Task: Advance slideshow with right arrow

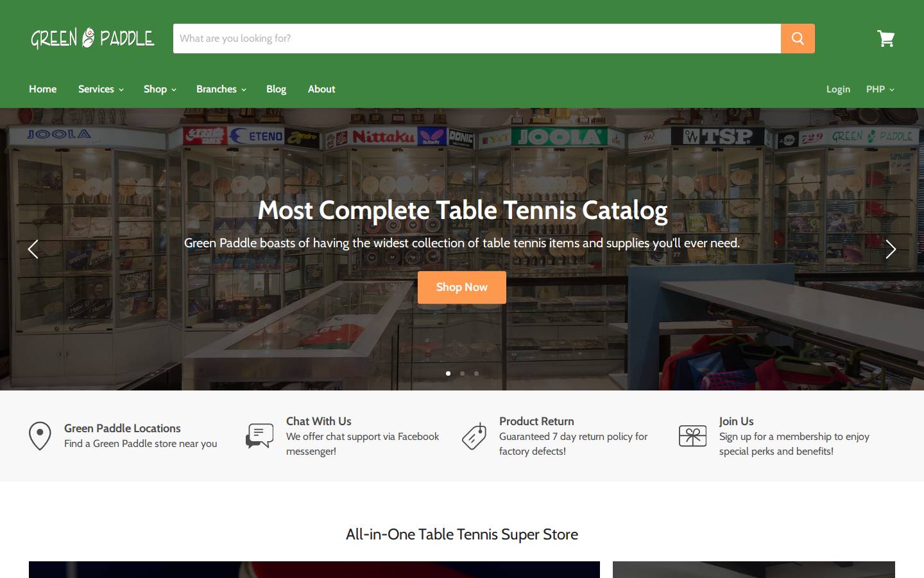Action: point(891,249)
